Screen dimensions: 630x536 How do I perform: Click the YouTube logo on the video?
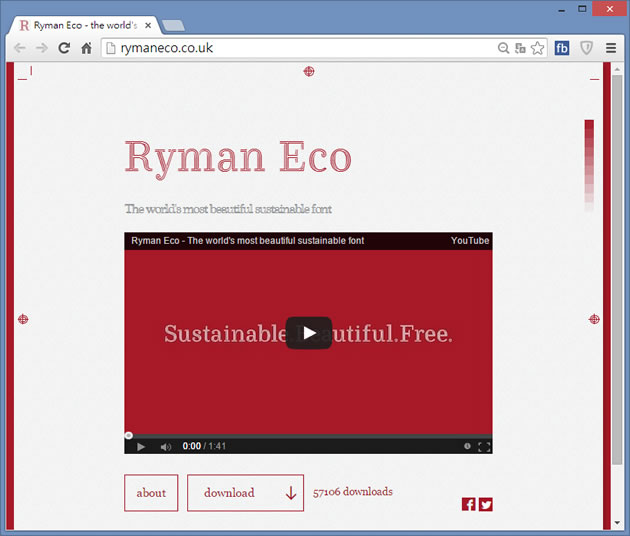tap(470, 241)
